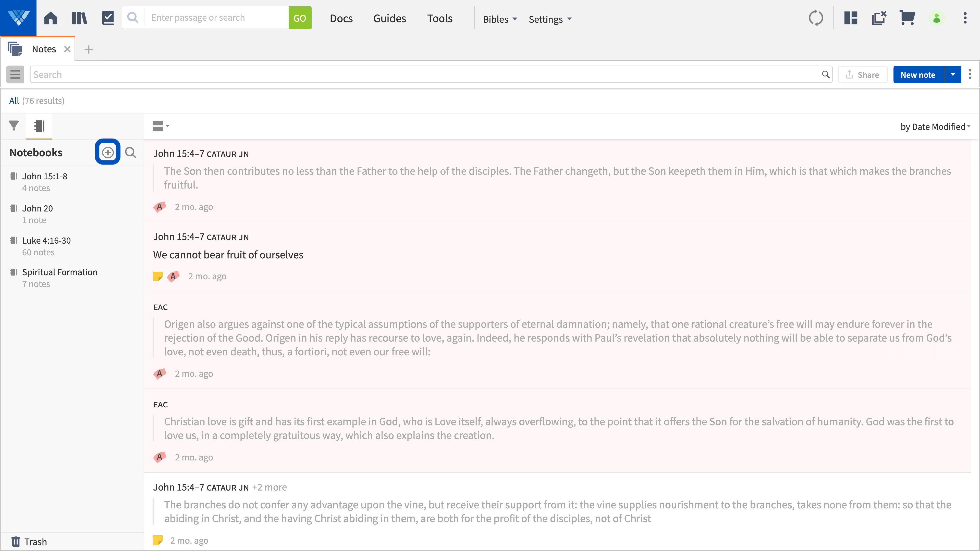Screen dimensions: 980x551
Task: Click the Share button
Action: coord(862,74)
